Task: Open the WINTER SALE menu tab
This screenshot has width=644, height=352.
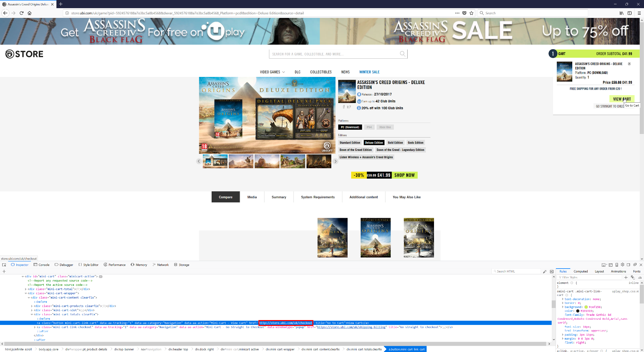Action: [369, 72]
